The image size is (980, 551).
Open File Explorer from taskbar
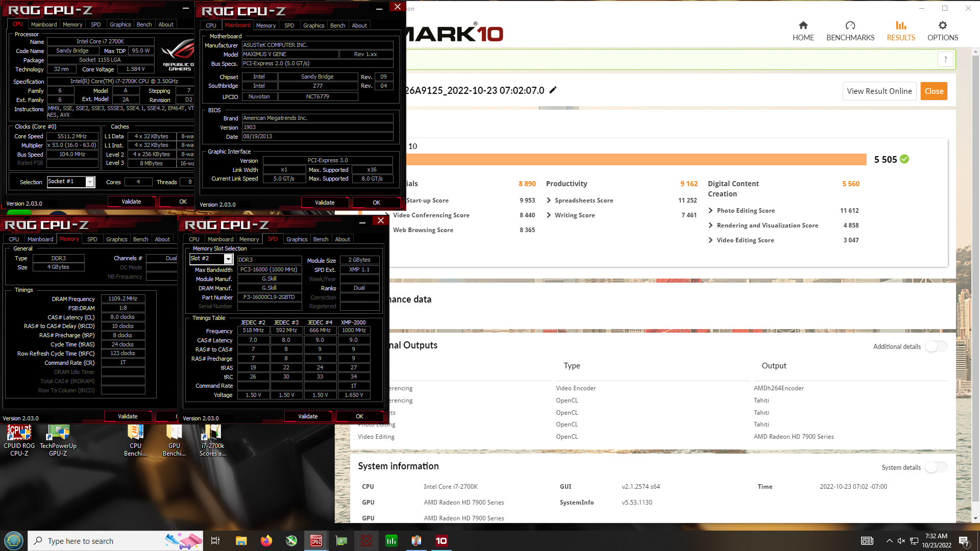[241, 541]
